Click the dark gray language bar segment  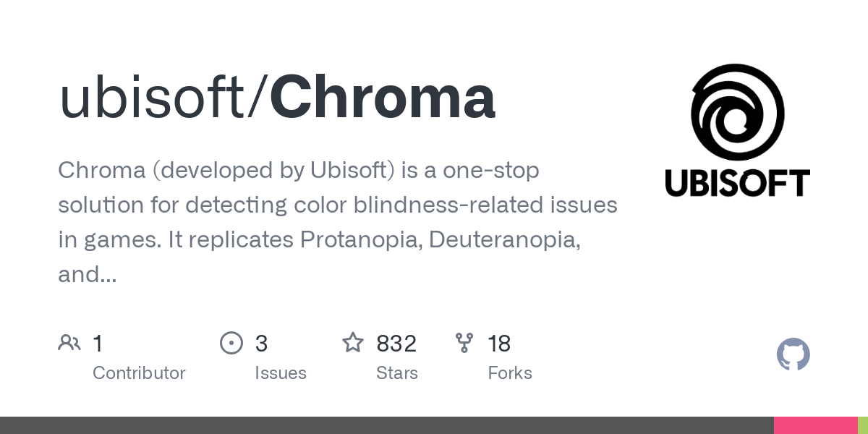tap(386, 425)
